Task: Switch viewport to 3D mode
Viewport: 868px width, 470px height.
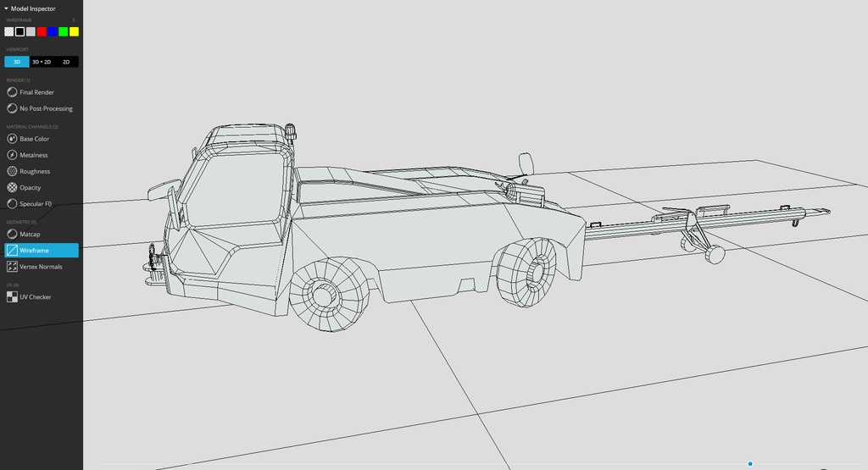Action: tap(17, 62)
